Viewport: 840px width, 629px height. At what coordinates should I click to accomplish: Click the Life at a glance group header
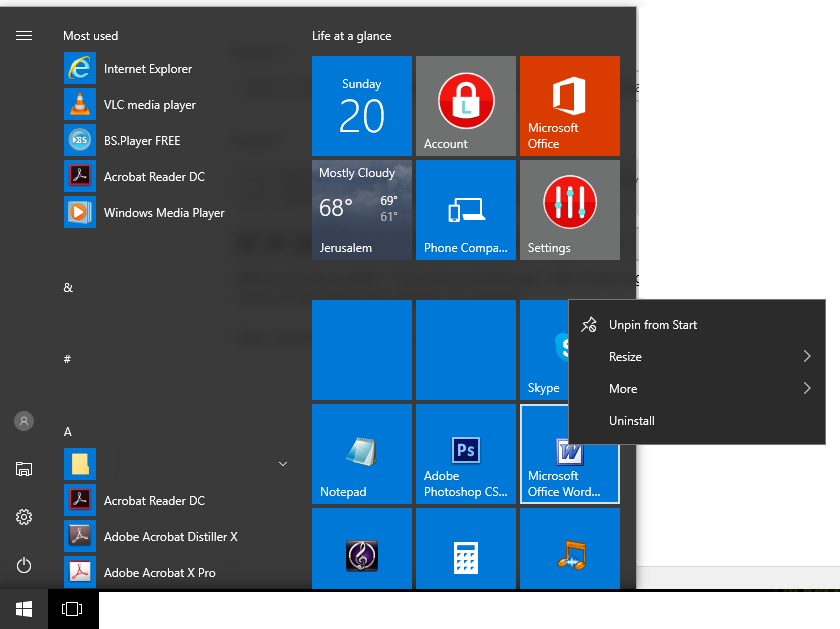(x=351, y=36)
